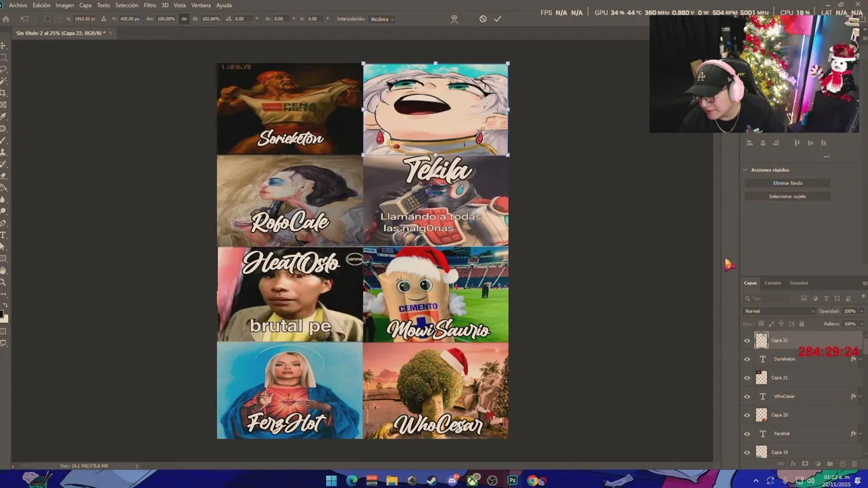Close the Sin título-2 document tab
Screen dimensions: 868x488
pos(111,33)
